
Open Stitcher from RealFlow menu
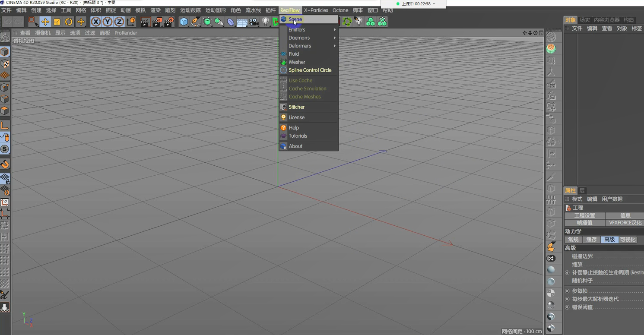pos(308,107)
